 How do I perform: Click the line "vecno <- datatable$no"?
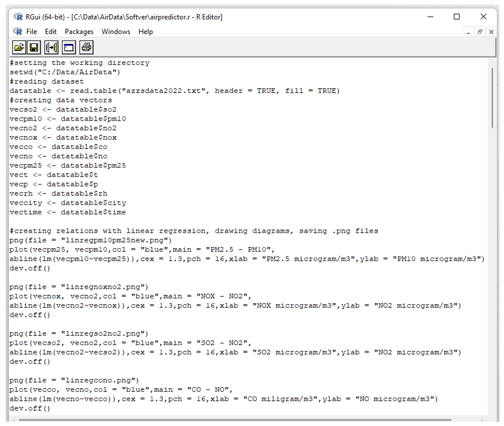click(58, 156)
